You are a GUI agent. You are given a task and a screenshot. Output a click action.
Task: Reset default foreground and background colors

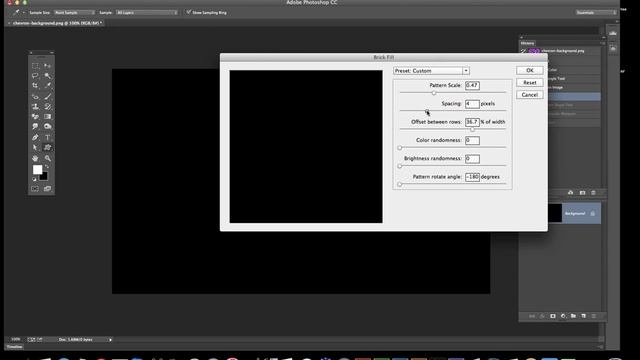34,179
